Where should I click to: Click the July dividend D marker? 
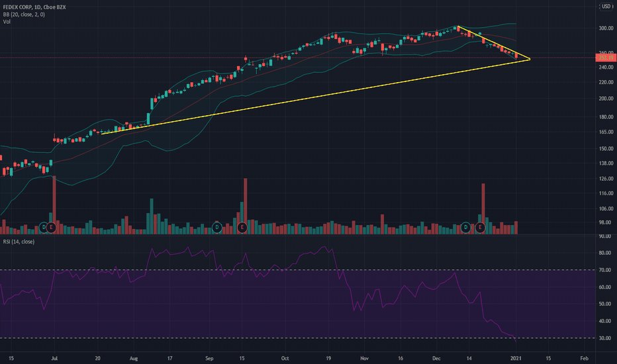click(44, 228)
